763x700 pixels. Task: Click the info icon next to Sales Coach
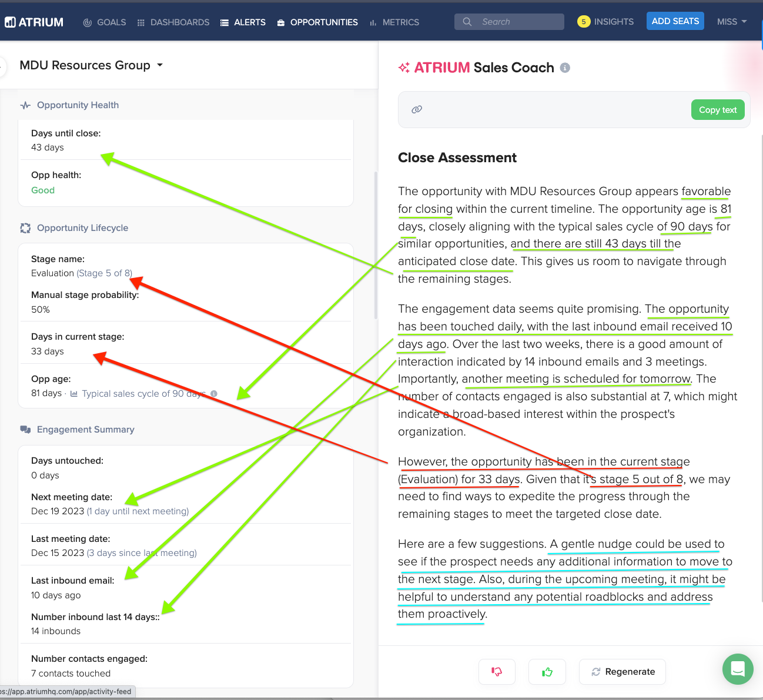pos(565,68)
